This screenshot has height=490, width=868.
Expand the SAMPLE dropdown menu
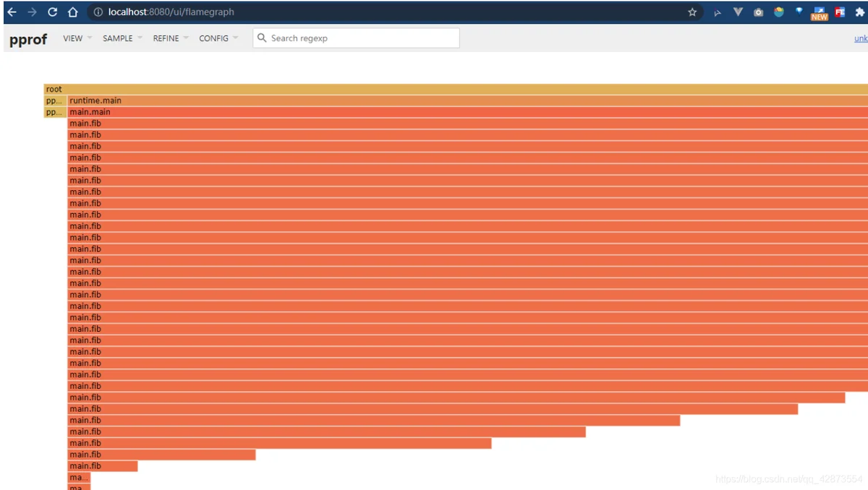pos(122,38)
